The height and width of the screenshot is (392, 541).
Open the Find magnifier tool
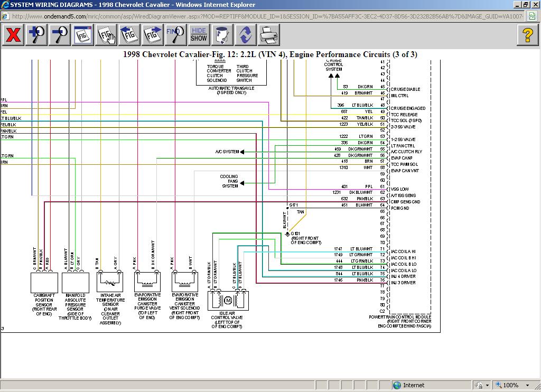click(x=175, y=35)
